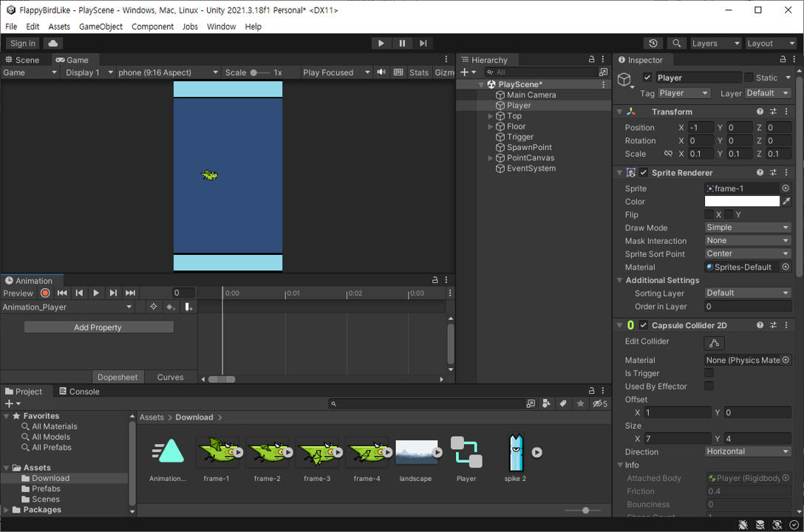Click the favorites star icon in the Project toolbar
This screenshot has height=532, width=804.
(580, 404)
